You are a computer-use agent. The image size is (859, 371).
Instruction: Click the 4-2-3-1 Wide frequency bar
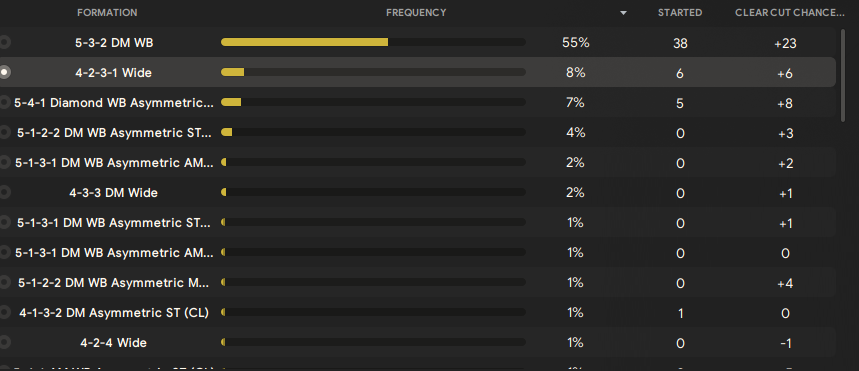373,72
